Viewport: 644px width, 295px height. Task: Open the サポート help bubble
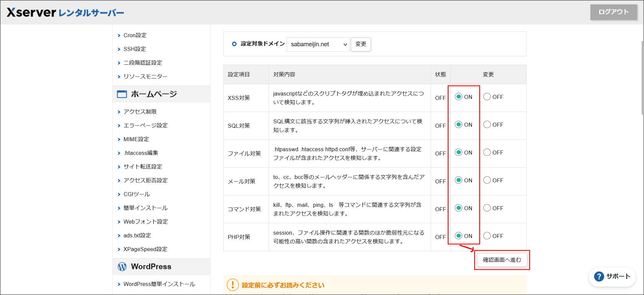point(612,277)
